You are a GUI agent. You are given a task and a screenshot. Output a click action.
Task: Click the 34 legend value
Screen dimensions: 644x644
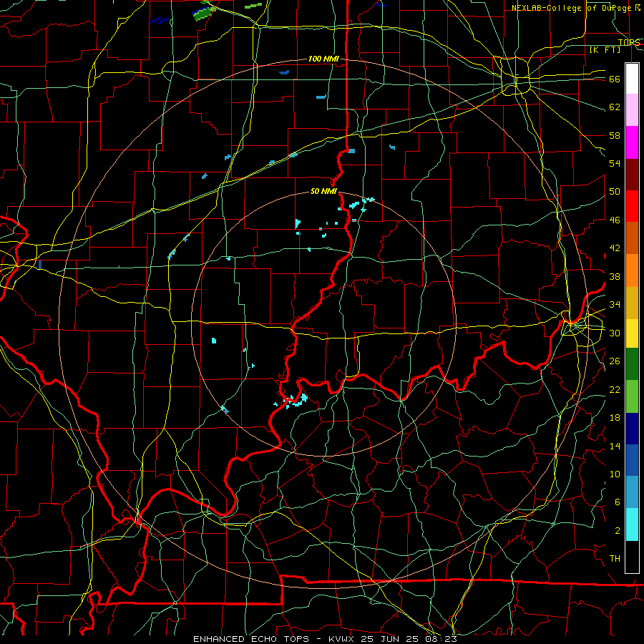pos(615,304)
